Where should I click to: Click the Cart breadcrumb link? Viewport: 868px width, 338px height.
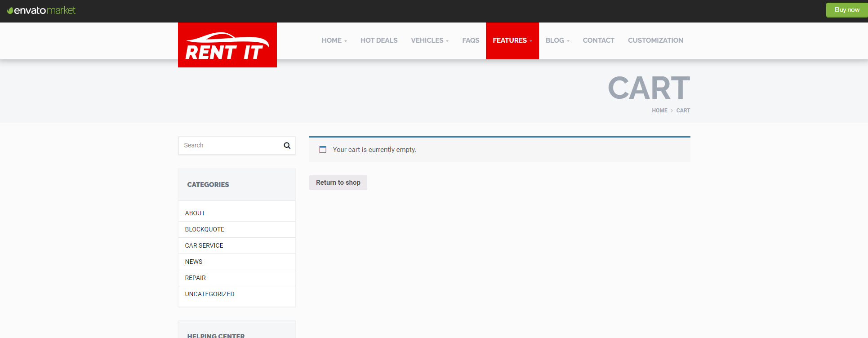click(x=683, y=111)
